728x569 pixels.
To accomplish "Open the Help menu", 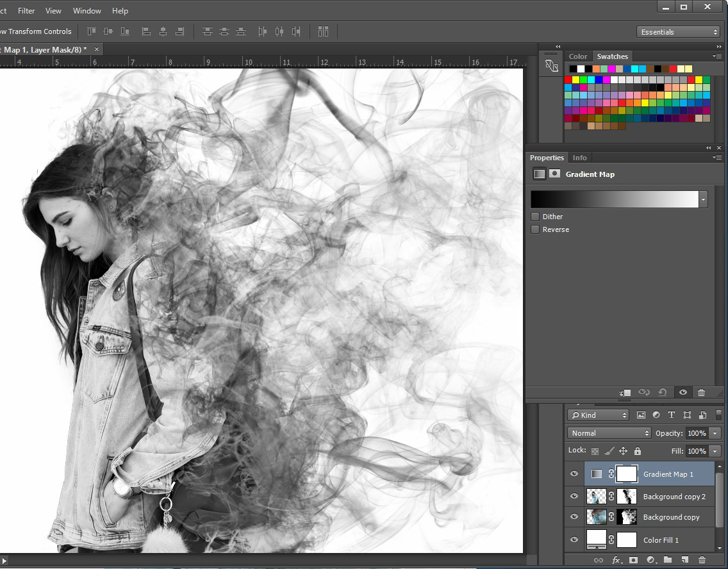I will [120, 11].
